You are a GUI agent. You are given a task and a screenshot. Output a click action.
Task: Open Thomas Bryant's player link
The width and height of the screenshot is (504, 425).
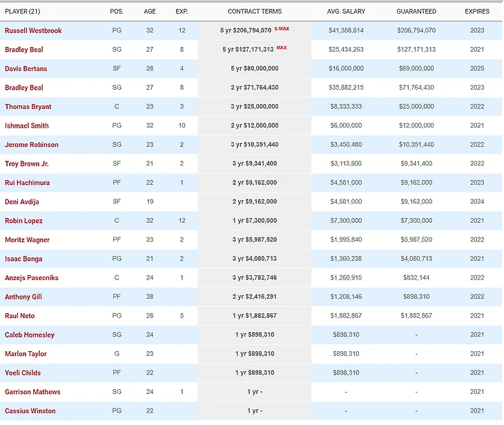(28, 107)
